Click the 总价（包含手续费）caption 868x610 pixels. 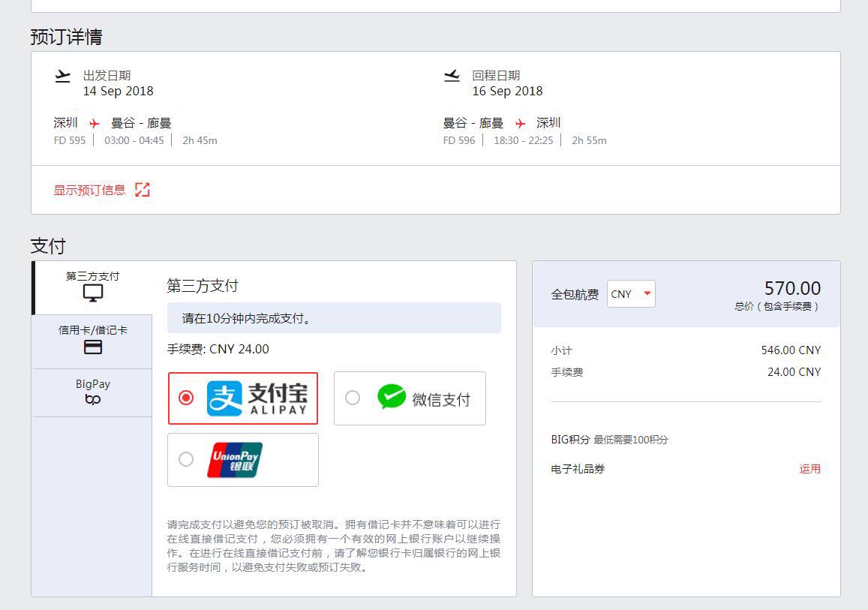[777, 306]
